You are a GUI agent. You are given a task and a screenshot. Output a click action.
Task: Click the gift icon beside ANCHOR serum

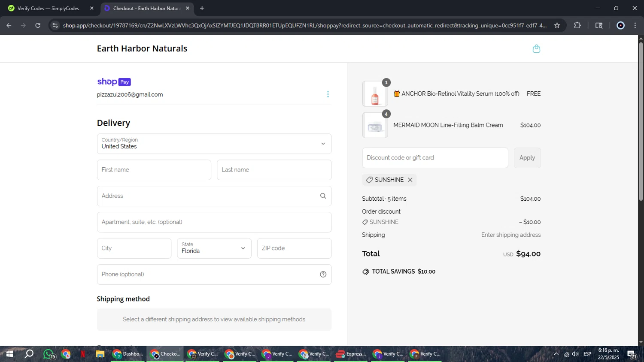click(397, 94)
